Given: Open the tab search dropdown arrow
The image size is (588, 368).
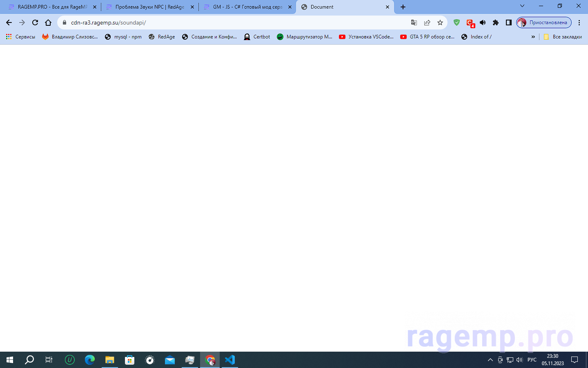Looking at the screenshot, I should click(x=522, y=6).
